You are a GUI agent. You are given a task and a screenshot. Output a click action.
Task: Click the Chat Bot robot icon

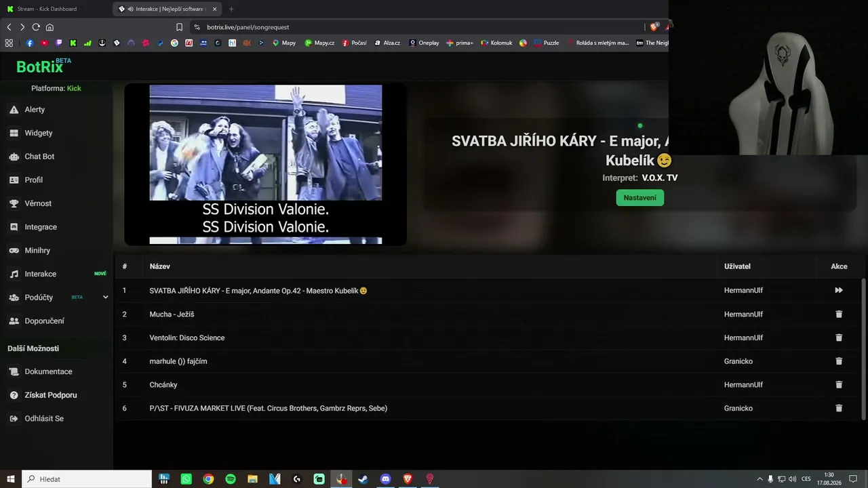tap(14, 157)
